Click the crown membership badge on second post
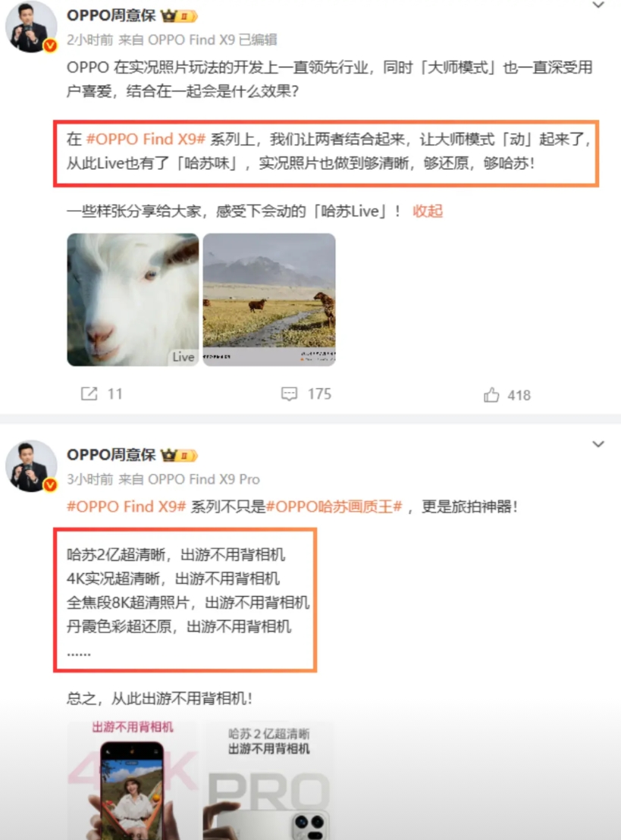This screenshot has width=621, height=840. pos(179,456)
